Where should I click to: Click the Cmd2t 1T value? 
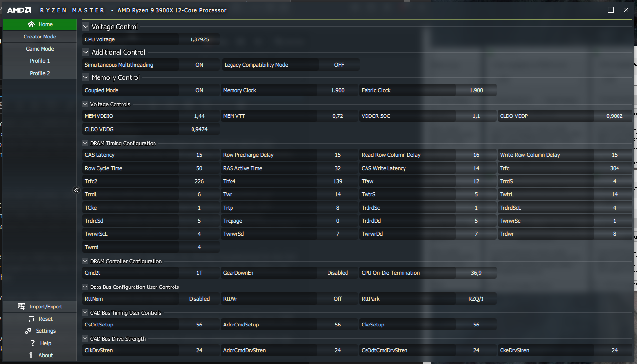click(199, 273)
